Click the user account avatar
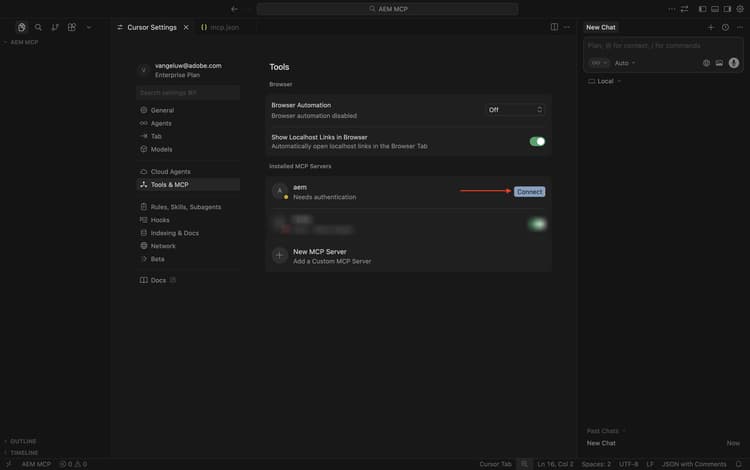 click(x=143, y=70)
